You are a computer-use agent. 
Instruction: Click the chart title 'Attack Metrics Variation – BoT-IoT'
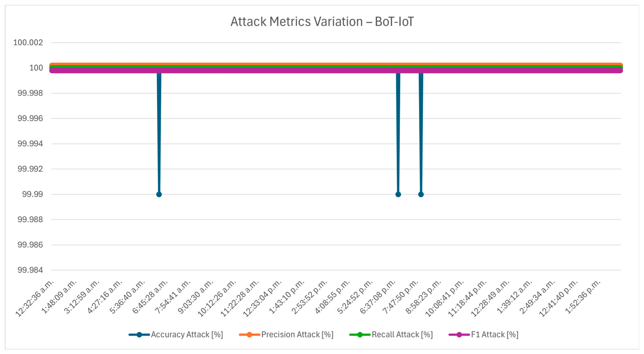322,22
